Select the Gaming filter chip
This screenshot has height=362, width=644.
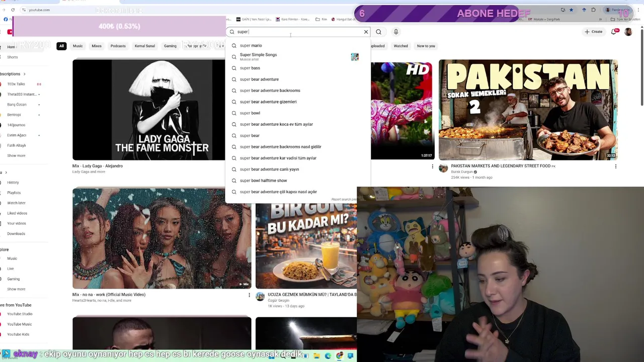[170, 46]
